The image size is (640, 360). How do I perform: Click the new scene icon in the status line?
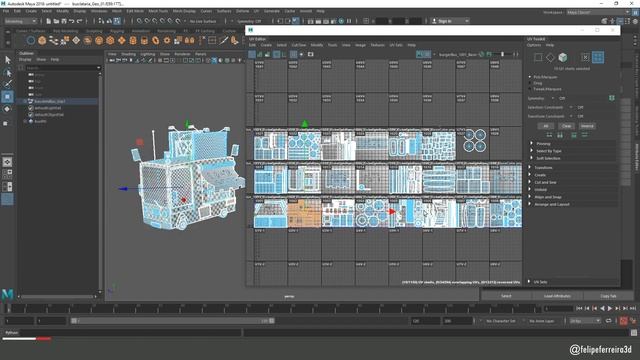pos(49,21)
